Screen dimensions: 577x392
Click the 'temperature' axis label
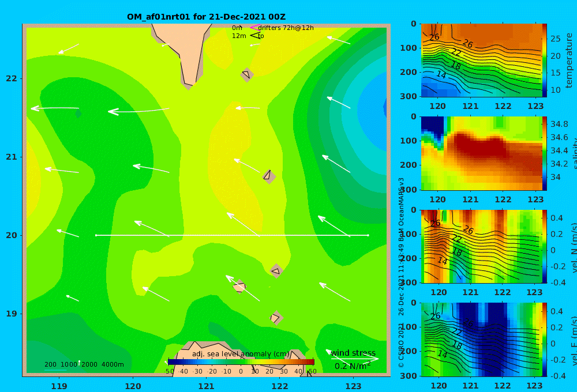tap(569, 61)
